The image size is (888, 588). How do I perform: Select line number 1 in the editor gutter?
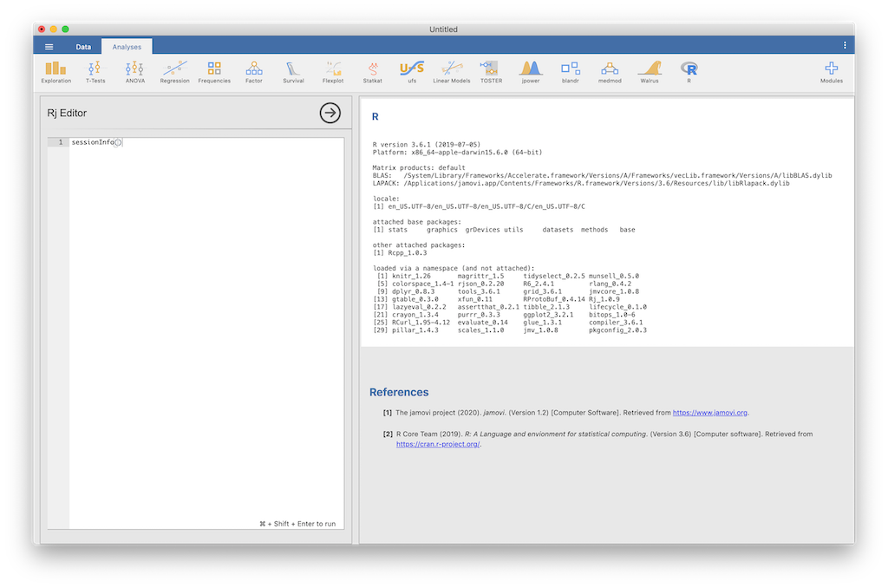coord(61,142)
